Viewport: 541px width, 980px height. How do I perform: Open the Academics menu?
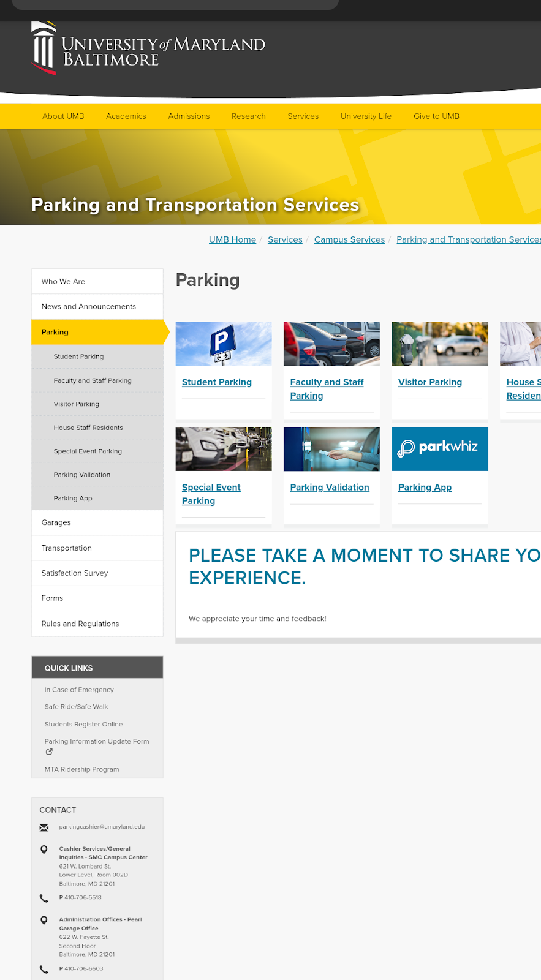coord(126,116)
